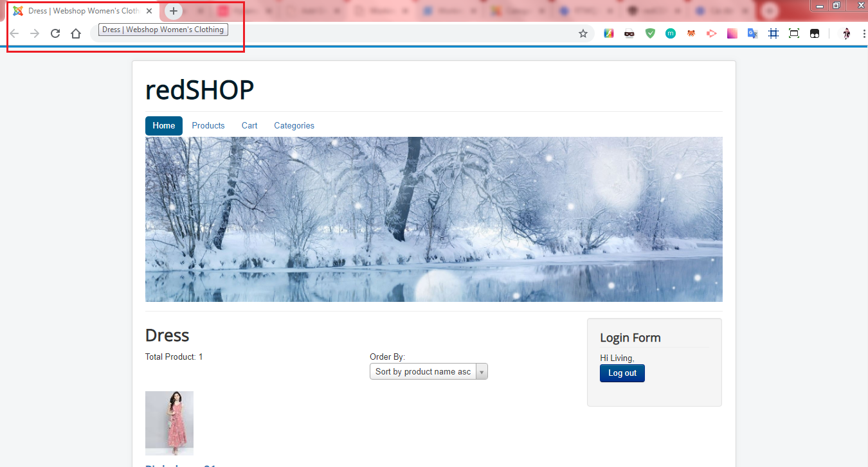Open the Chrome profile avatar
The width and height of the screenshot is (868, 467).
click(847, 33)
